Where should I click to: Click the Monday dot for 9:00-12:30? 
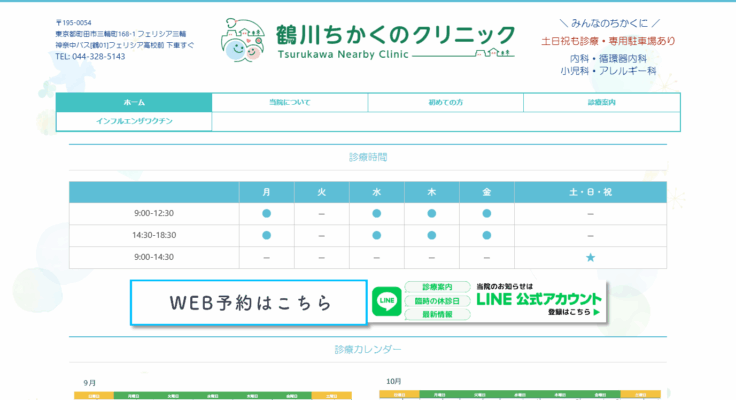point(267,214)
